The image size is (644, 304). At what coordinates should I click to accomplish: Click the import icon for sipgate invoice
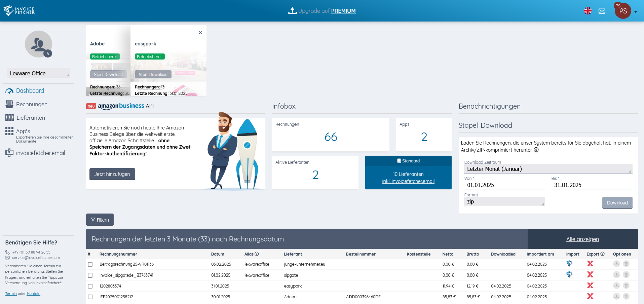569,275
